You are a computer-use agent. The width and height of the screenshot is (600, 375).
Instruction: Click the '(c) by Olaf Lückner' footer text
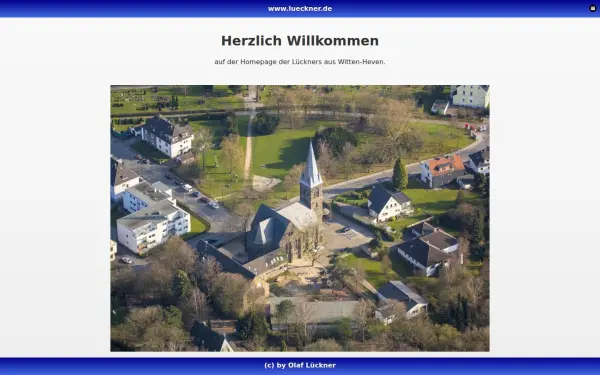300,365
